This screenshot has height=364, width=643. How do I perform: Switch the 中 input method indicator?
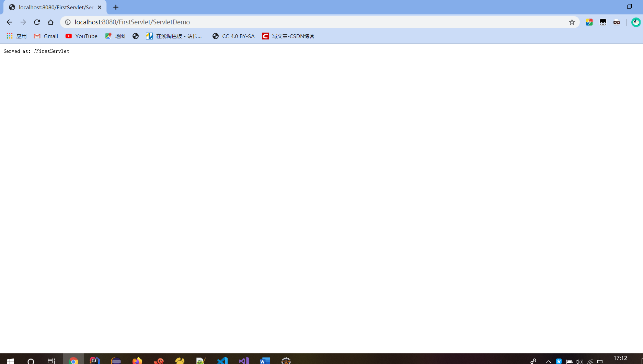coord(600,362)
